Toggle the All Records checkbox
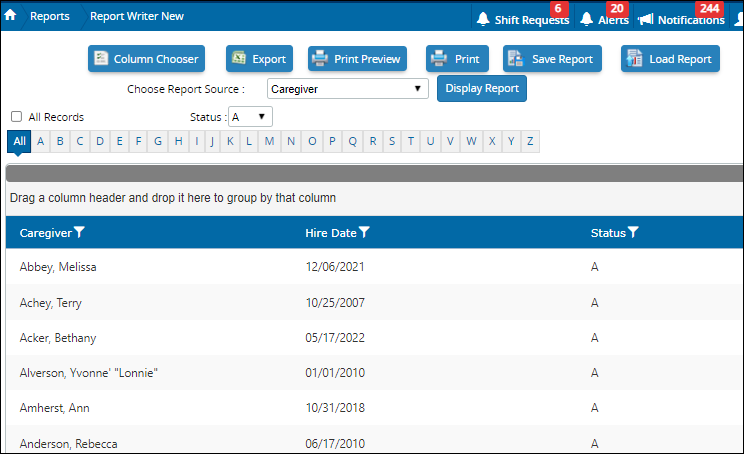Image resolution: width=744 pixels, height=454 pixels. pyautogui.click(x=17, y=117)
